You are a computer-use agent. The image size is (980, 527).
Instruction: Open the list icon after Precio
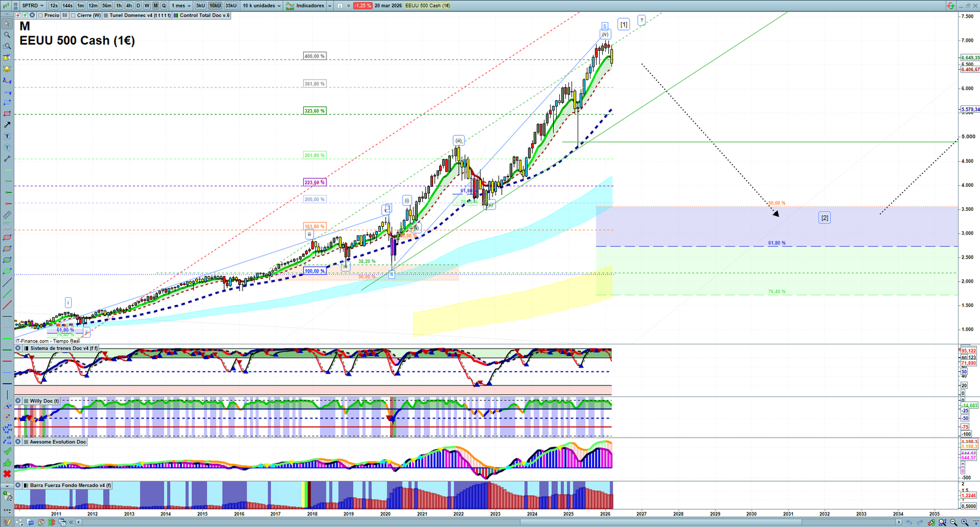[64, 15]
